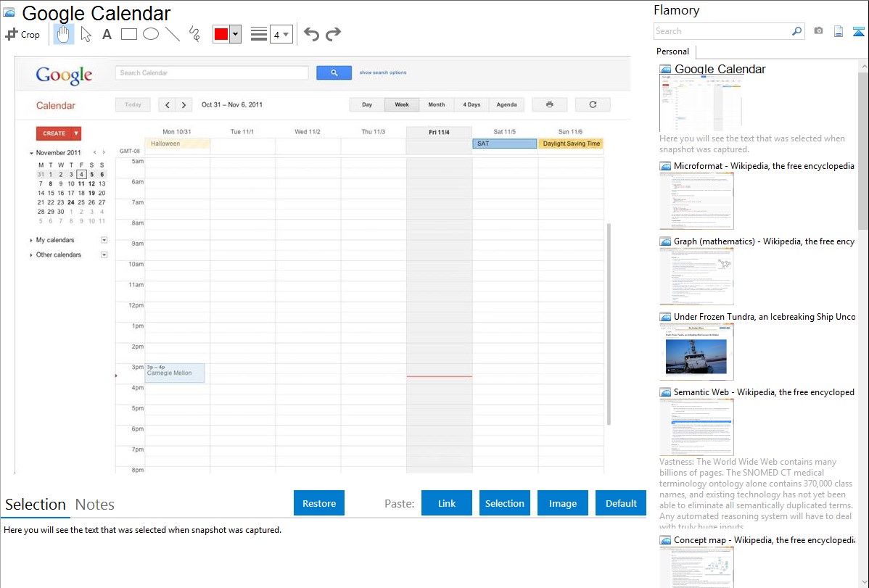This screenshot has width=869, height=588.
Task: Switch calendar to Day view
Action: pos(367,104)
